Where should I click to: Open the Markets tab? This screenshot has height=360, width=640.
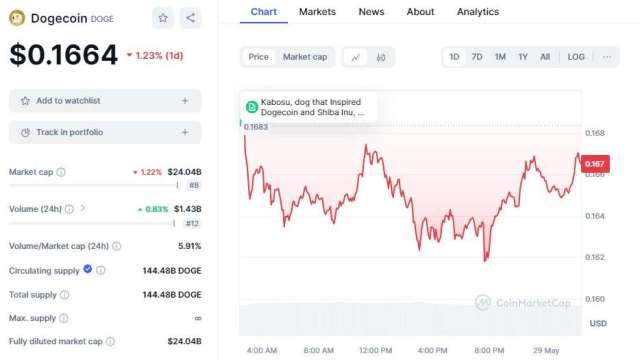pyautogui.click(x=317, y=12)
